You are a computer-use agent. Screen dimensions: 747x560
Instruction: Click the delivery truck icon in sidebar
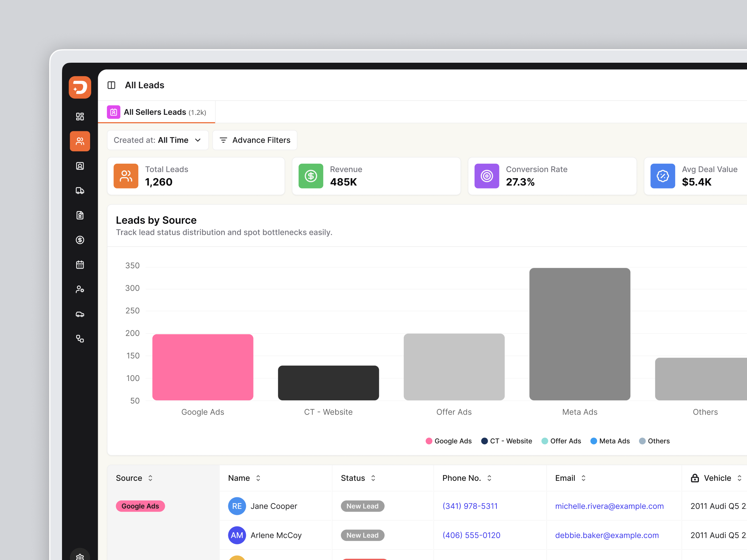pos(80,190)
